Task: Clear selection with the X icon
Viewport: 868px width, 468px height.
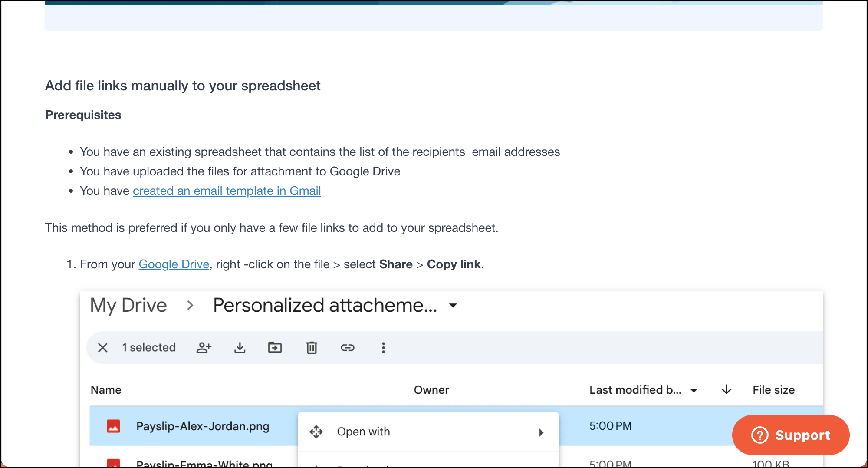Action: tap(103, 348)
